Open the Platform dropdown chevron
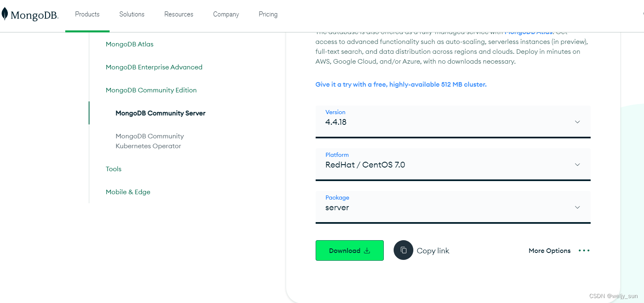The height and width of the screenshot is (303, 644). pos(578,165)
